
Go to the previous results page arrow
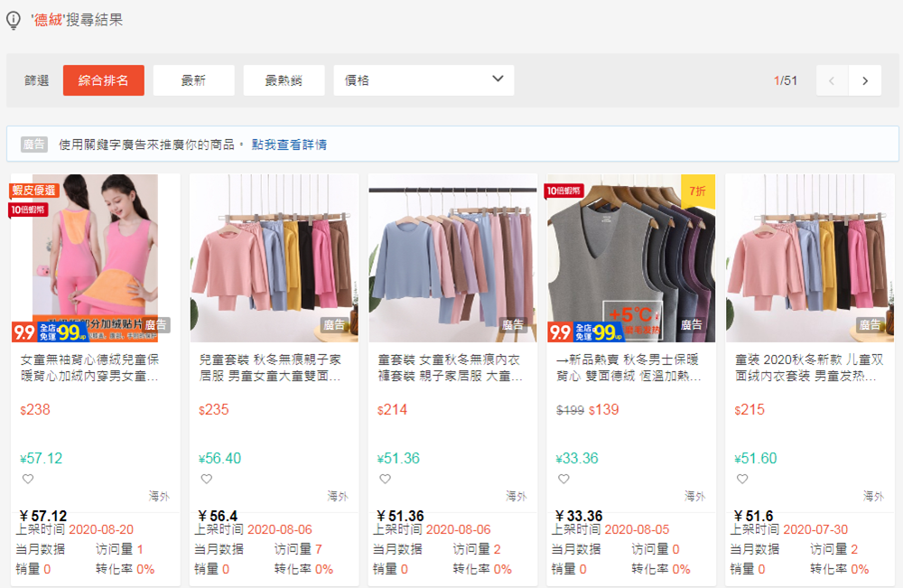833,80
